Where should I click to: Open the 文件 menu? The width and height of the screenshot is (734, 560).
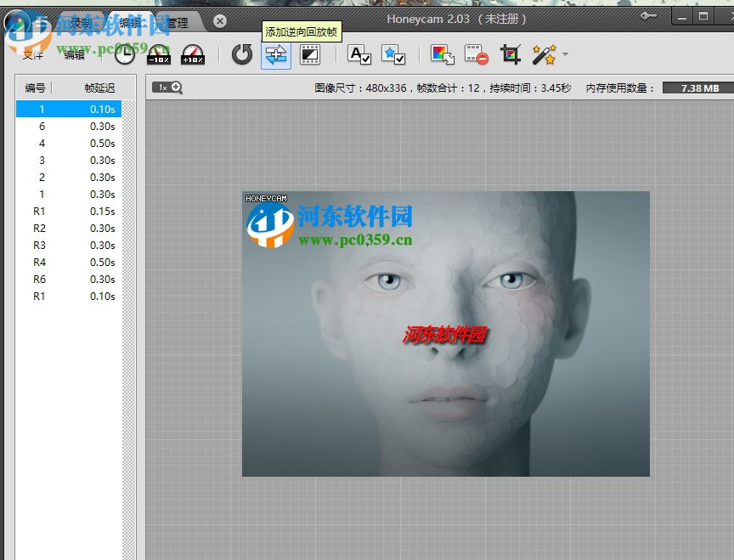click(32, 54)
